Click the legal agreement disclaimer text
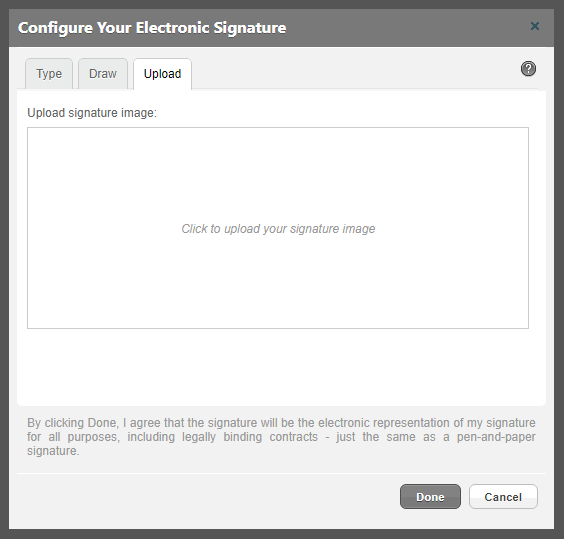 pyautogui.click(x=281, y=436)
